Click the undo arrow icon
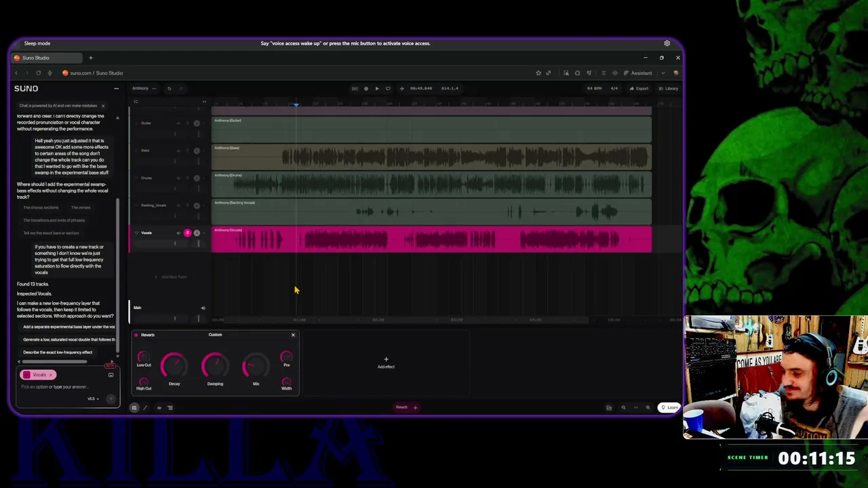Screen dimensions: 868x488 tap(170, 88)
